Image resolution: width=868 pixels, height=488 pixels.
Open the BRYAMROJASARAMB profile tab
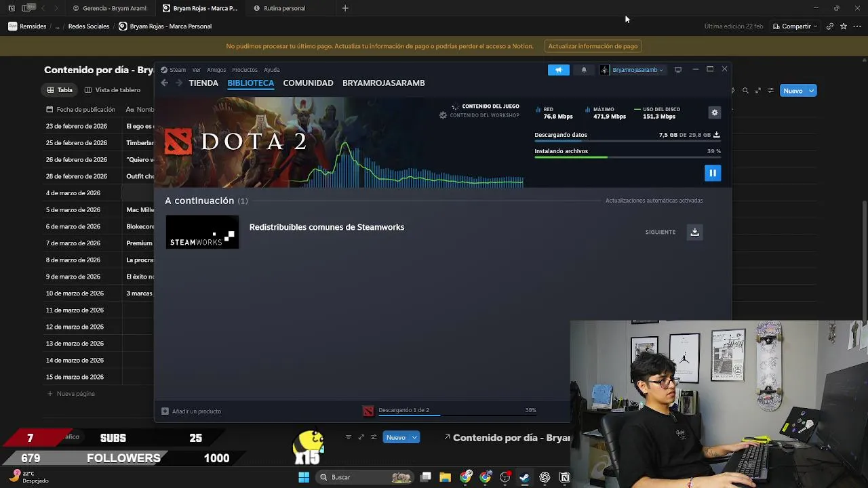[384, 83]
